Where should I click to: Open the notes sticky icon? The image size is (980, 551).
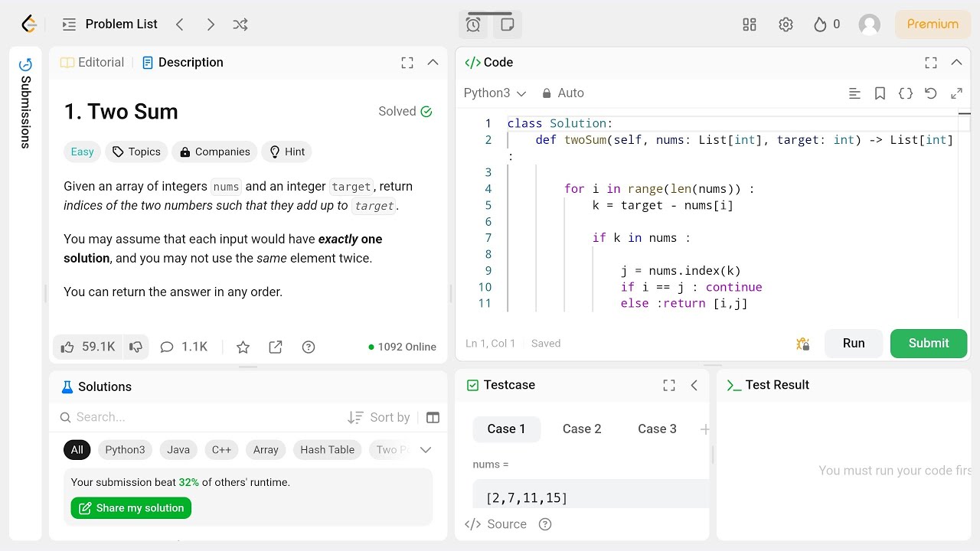coord(507,24)
